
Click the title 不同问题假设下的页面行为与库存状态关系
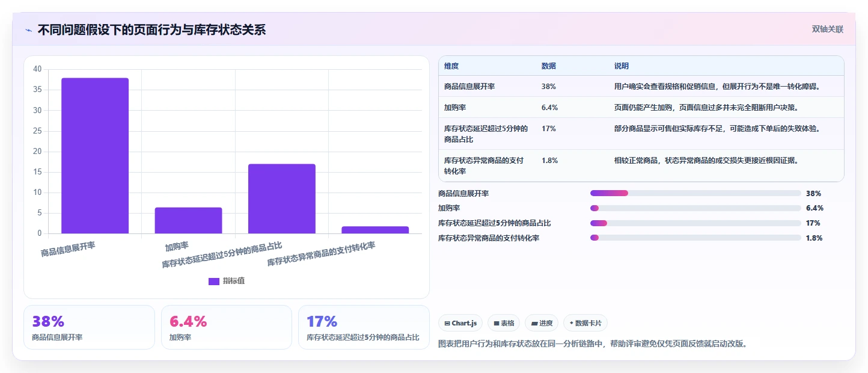click(151, 30)
